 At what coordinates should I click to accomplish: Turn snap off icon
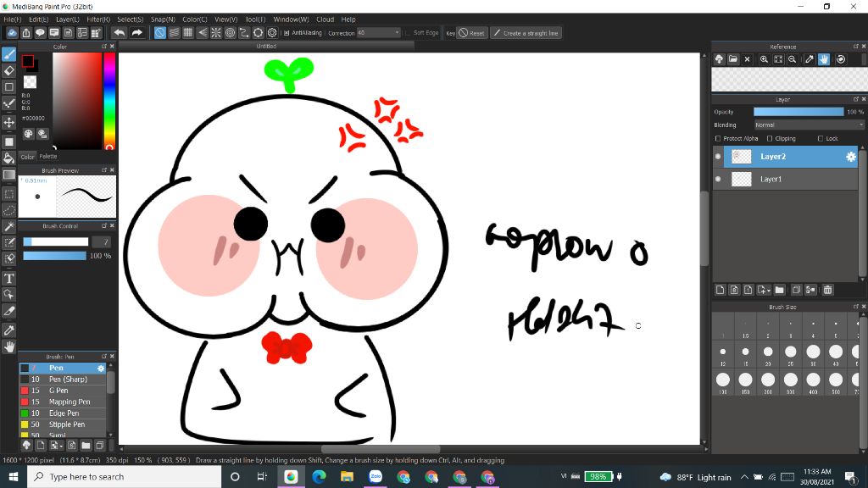[x=159, y=33]
